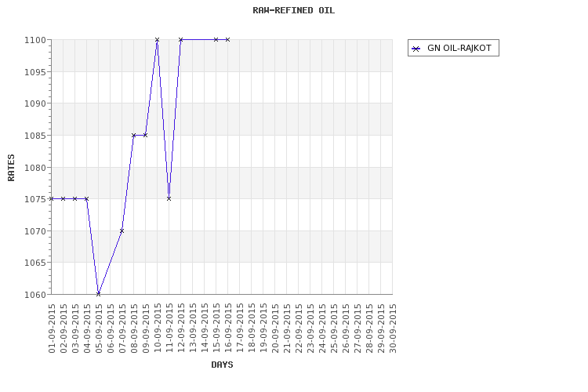Click the 1100 peak marker on 10-09-2015
The width and height of the screenshot is (588, 392).
(x=157, y=39)
